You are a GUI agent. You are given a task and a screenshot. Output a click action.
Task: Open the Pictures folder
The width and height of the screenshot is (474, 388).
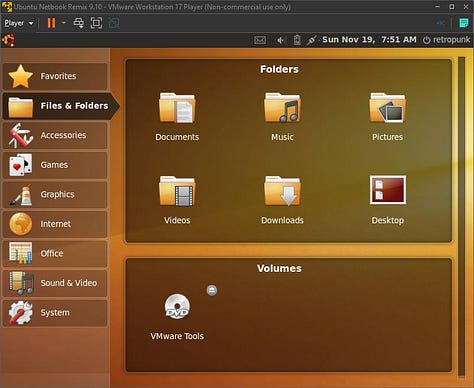387,117
